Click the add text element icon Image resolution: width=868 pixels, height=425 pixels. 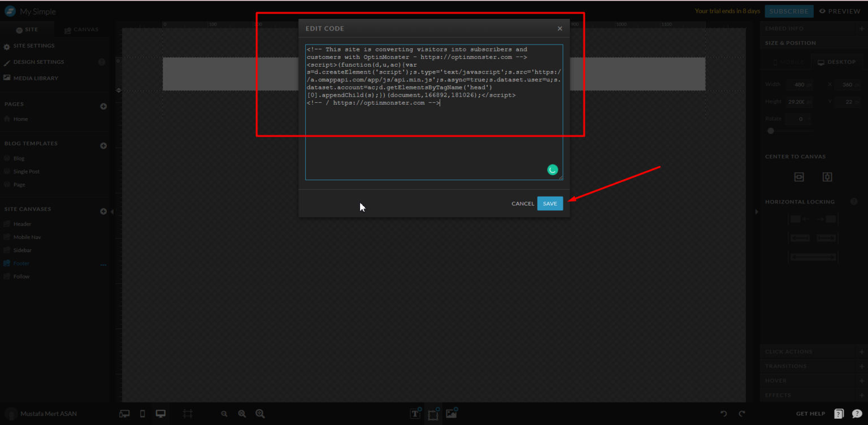pyautogui.click(x=415, y=414)
